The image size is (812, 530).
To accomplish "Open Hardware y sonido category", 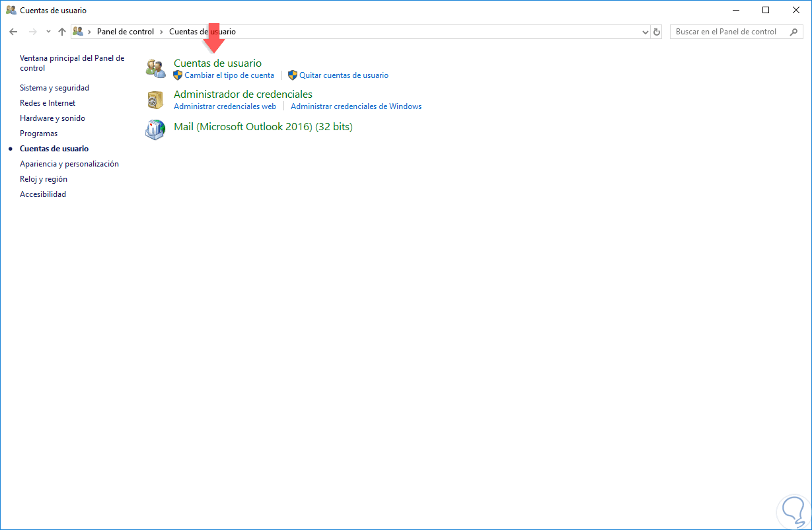I will pyautogui.click(x=52, y=118).
